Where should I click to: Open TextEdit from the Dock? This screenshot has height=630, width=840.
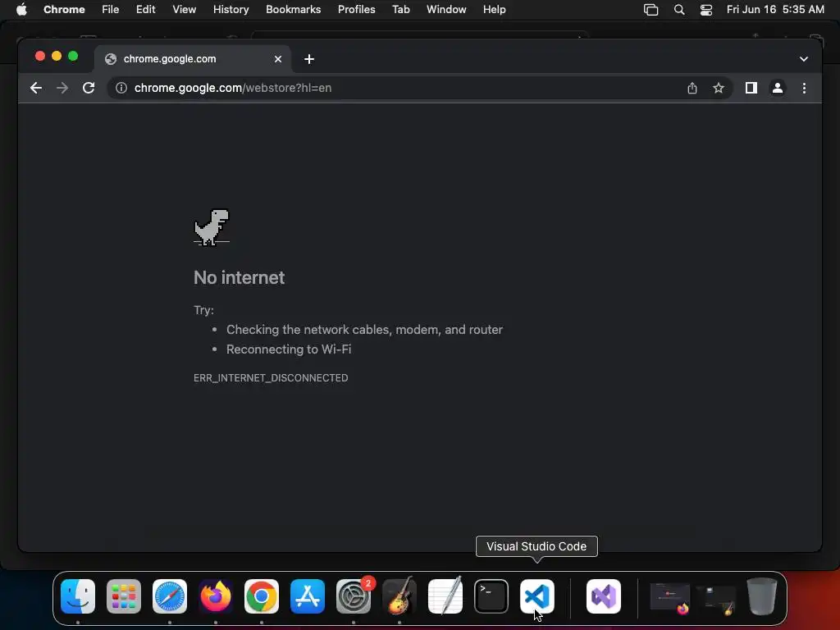pos(445,596)
